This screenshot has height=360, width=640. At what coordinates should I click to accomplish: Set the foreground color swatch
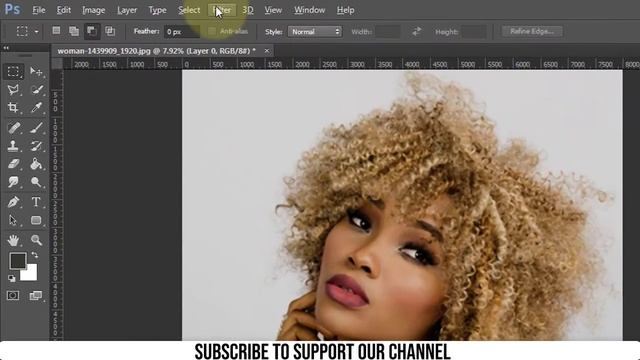(x=18, y=261)
